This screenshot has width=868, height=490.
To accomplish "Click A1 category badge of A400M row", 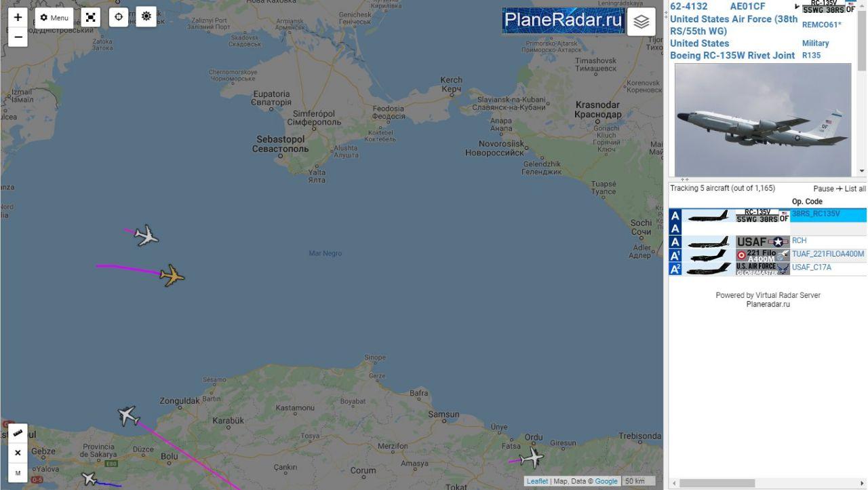I will (x=675, y=255).
